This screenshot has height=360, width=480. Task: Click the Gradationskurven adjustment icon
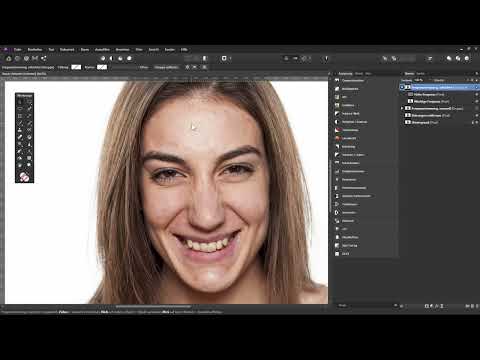[337, 171]
